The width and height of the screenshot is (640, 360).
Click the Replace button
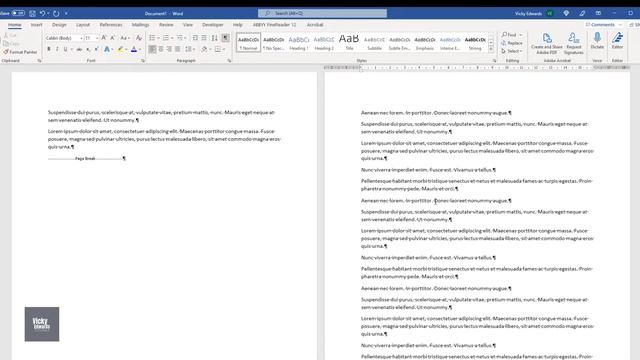(512, 43)
